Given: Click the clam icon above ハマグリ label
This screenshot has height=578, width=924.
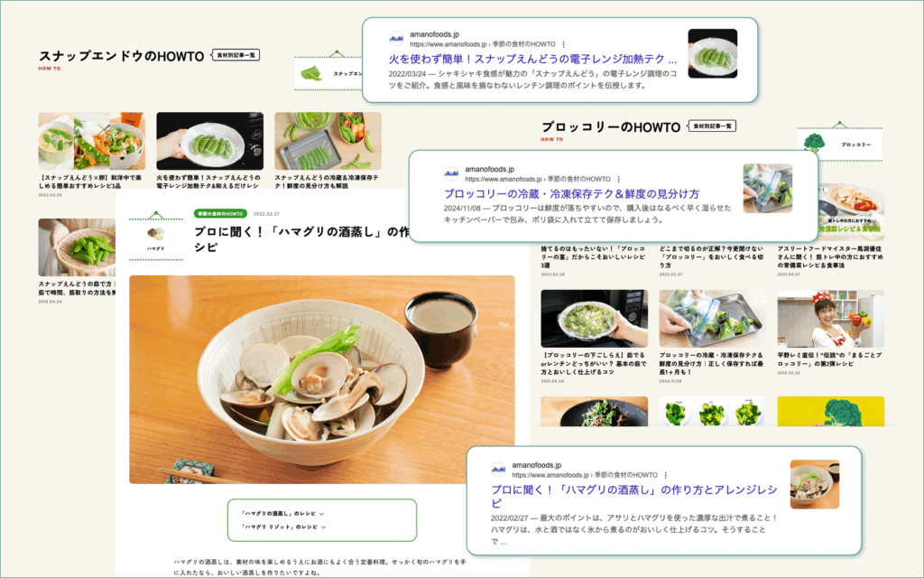Looking at the screenshot, I should tap(155, 234).
